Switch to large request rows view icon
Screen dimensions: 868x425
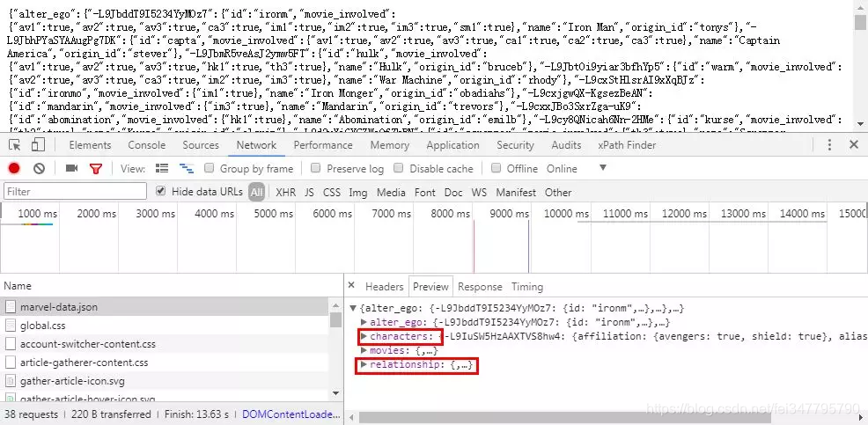[162, 168]
